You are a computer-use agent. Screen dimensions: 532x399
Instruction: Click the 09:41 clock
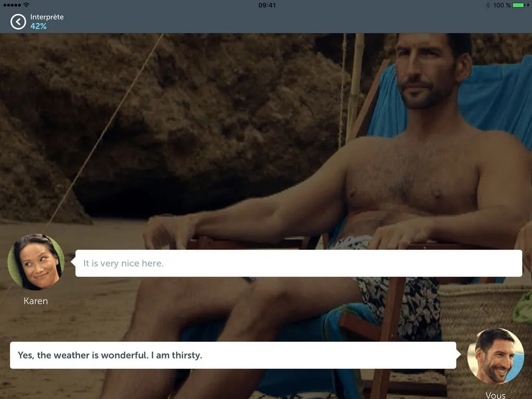pos(267,5)
